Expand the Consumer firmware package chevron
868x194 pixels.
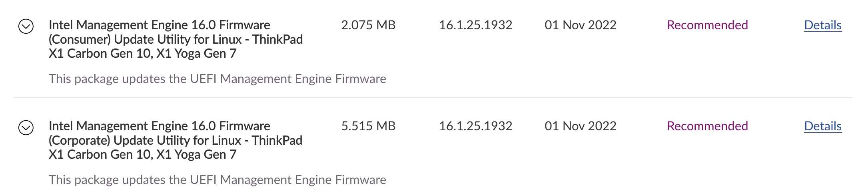pyautogui.click(x=26, y=26)
